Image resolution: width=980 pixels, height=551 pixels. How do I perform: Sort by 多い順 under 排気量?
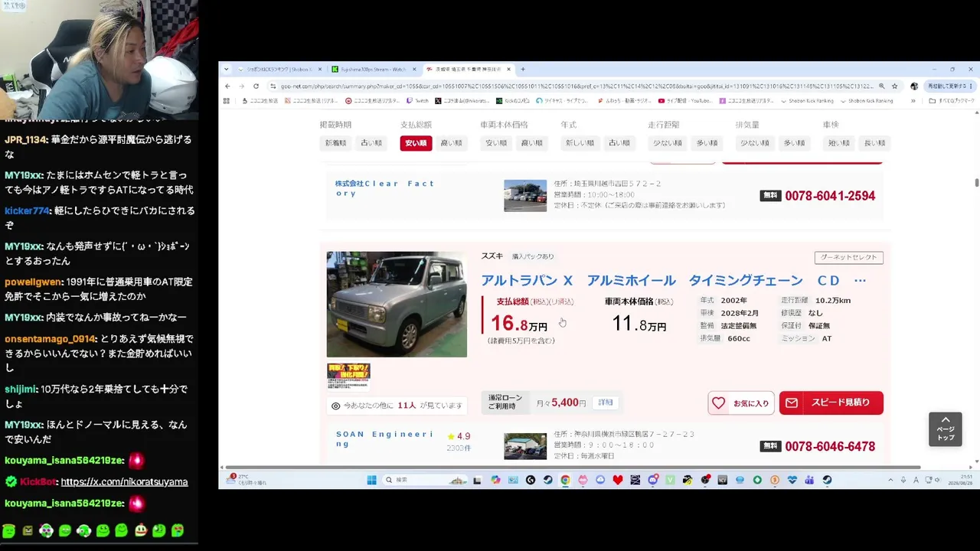(794, 143)
